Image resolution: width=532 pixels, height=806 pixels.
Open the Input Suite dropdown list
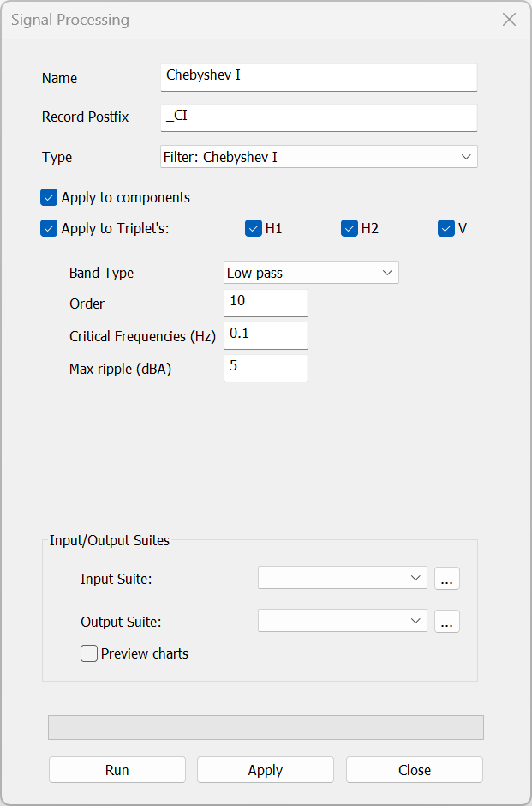342,578
